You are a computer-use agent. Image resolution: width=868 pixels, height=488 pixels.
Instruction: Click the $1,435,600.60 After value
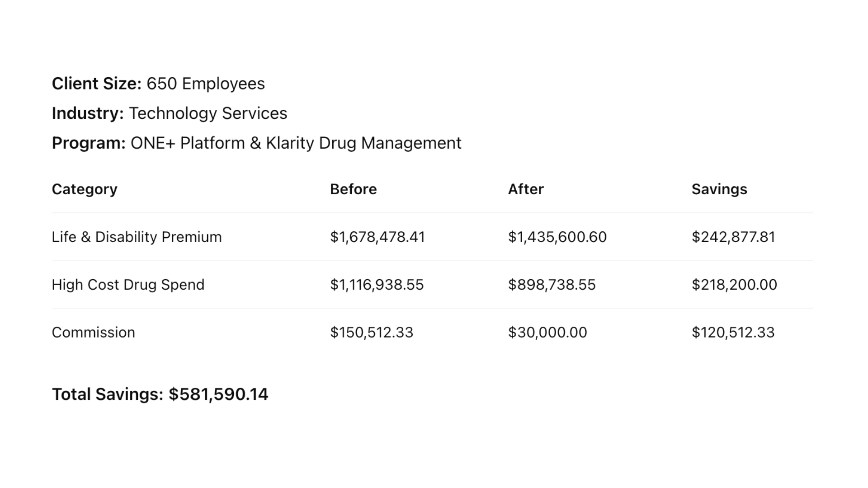(557, 237)
